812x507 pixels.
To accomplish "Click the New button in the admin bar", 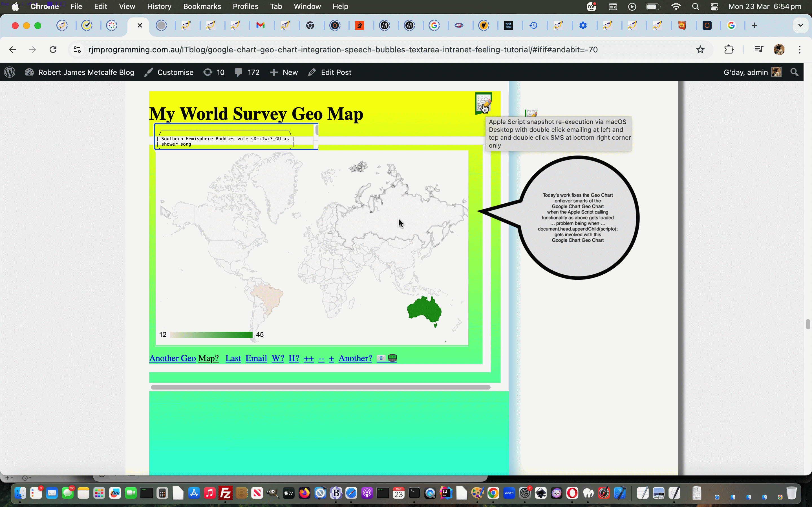I will pos(284,72).
